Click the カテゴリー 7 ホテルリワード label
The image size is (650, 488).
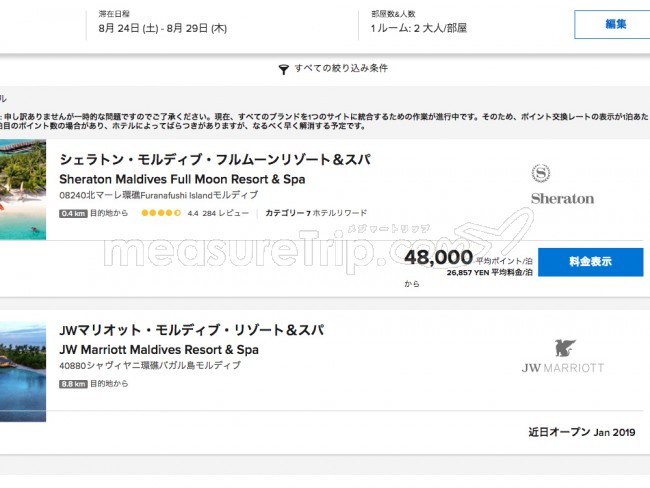click(316, 213)
